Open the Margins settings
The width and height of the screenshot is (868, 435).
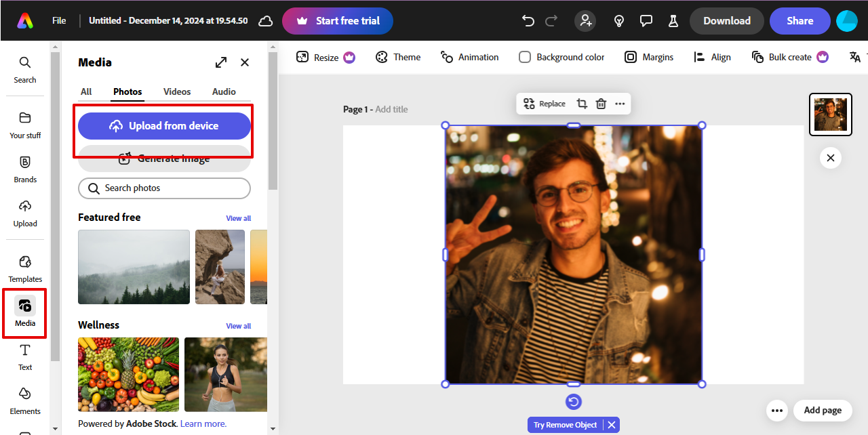coord(649,58)
